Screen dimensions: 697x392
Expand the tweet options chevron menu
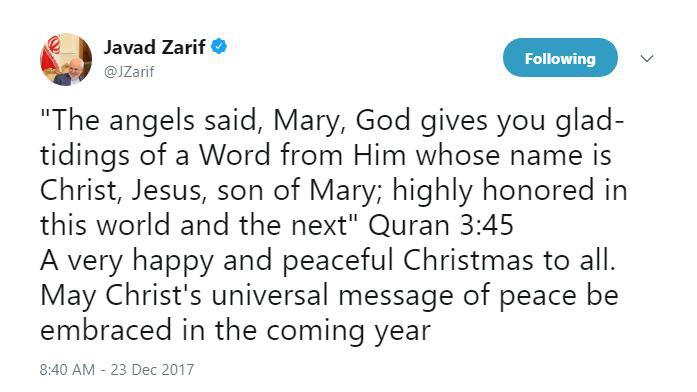(647, 59)
